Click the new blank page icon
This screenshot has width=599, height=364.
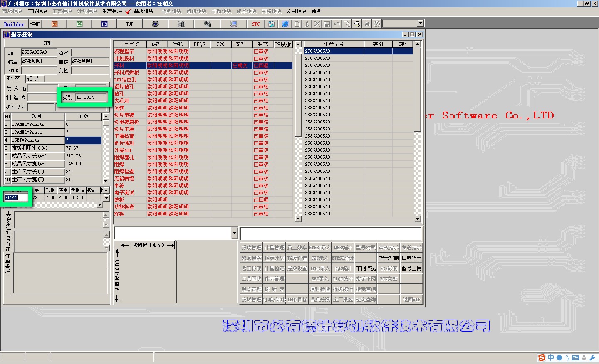pos(297,24)
